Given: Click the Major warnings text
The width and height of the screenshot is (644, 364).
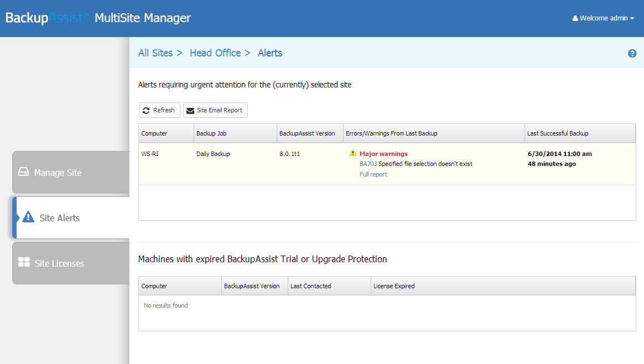Looking at the screenshot, I should [383, 154].
